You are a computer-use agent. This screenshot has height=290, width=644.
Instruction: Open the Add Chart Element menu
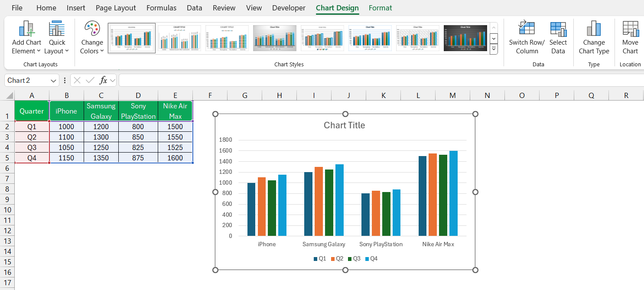point(26,38)
